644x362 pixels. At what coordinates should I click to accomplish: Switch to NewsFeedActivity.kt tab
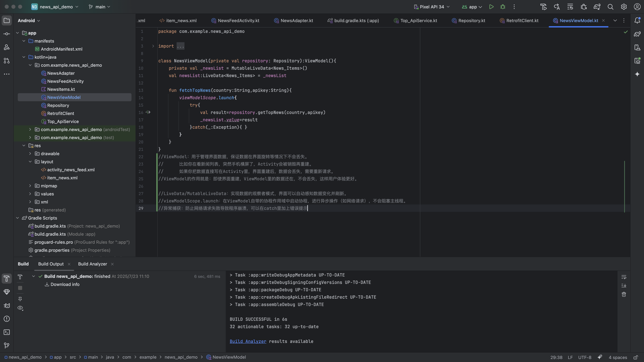(x=235, y=20)
